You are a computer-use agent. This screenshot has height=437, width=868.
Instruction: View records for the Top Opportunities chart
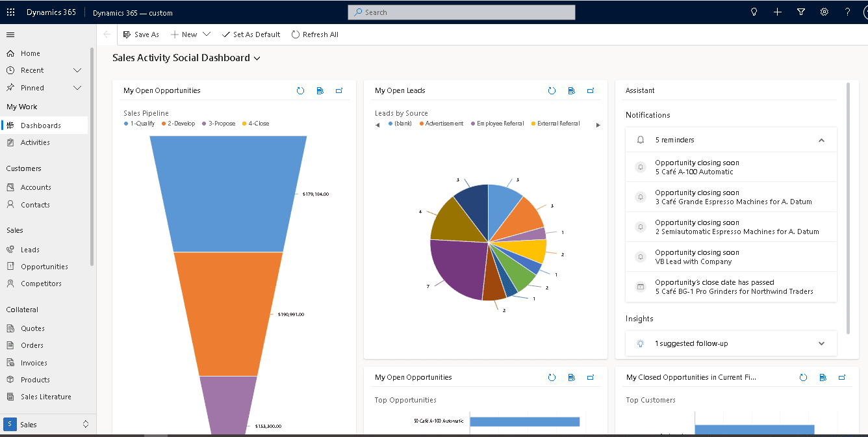pos(571,377)
